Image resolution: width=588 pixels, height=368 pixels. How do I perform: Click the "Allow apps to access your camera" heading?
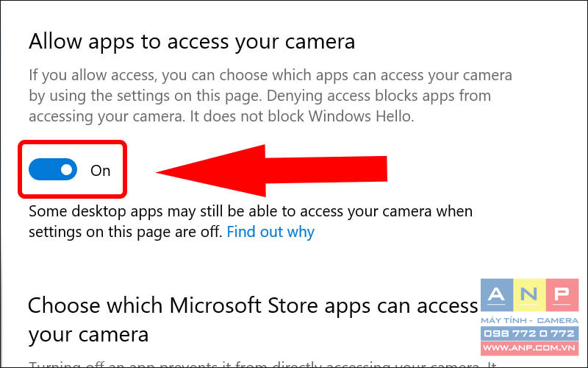click(192, 42)
